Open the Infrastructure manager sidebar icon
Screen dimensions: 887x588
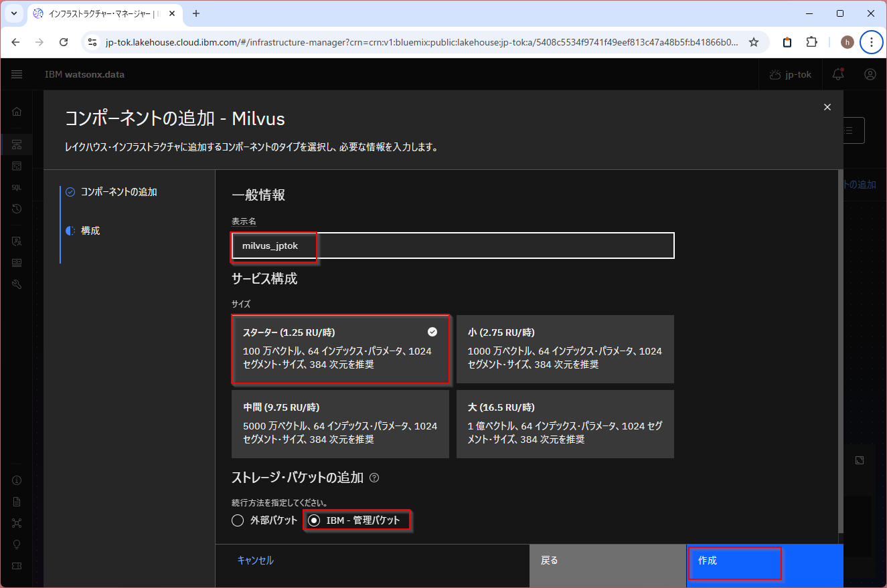pyautogui.click(x=17, y=144)
